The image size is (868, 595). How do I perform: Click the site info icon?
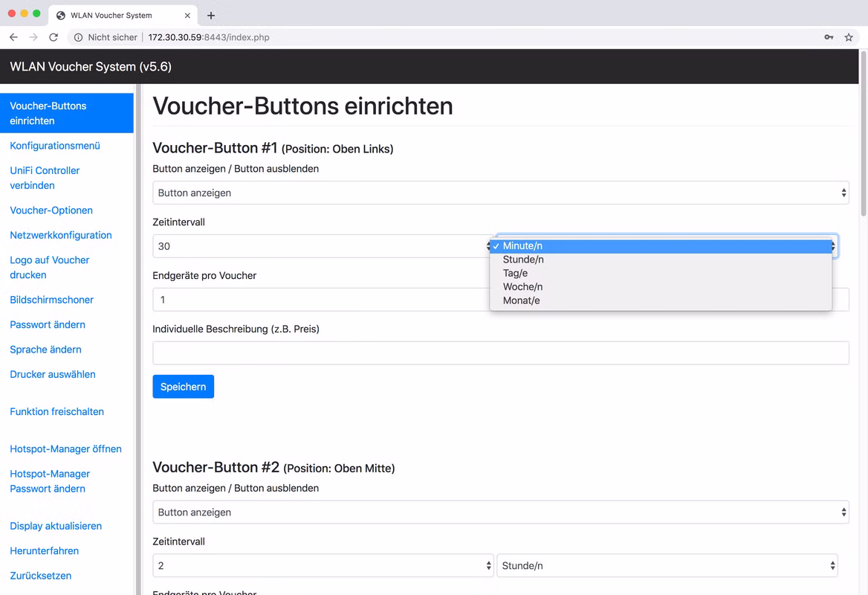[x=78, y=37]
